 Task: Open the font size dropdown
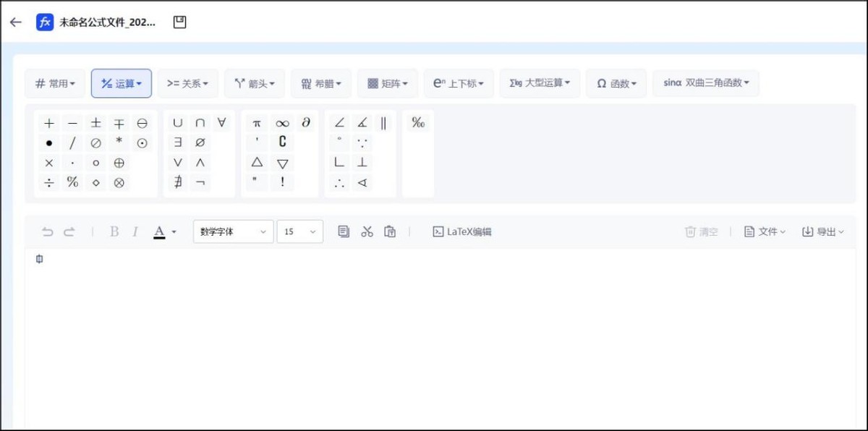click(x=299, y=231)
